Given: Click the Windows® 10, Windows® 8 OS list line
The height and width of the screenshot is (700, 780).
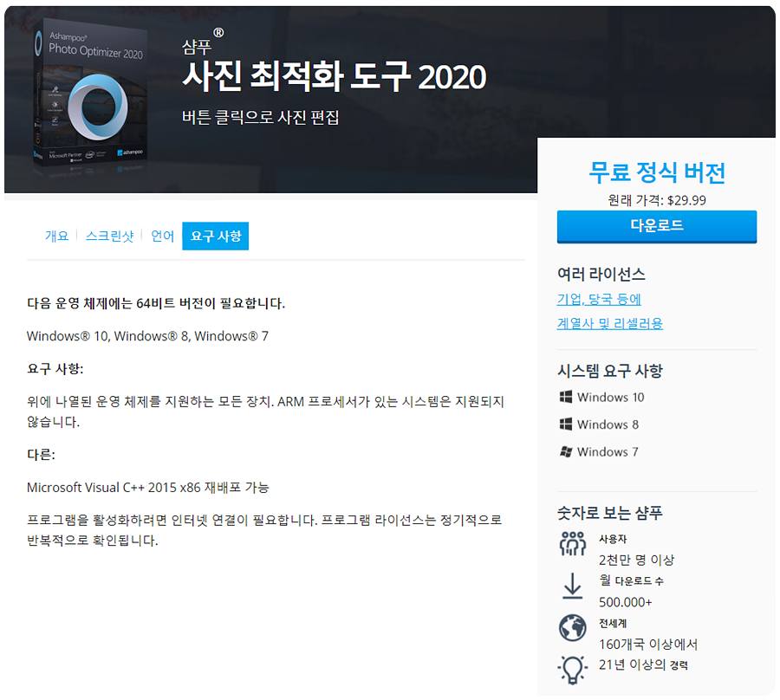Looking at the screenshot, I should (x=147, y=336).
